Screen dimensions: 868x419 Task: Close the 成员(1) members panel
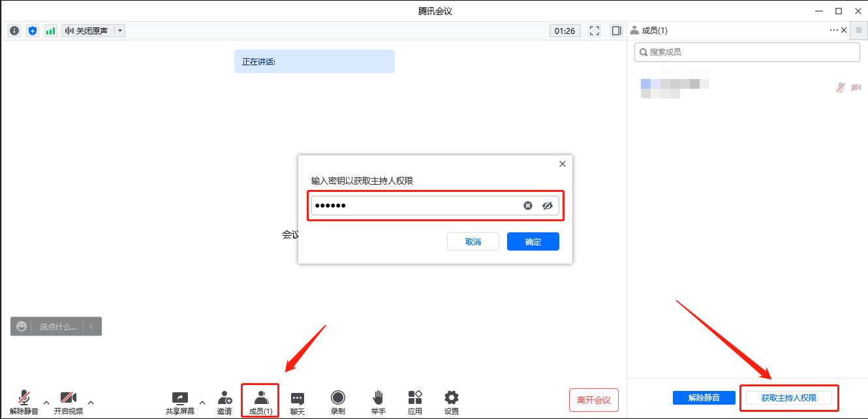point(844,30)
